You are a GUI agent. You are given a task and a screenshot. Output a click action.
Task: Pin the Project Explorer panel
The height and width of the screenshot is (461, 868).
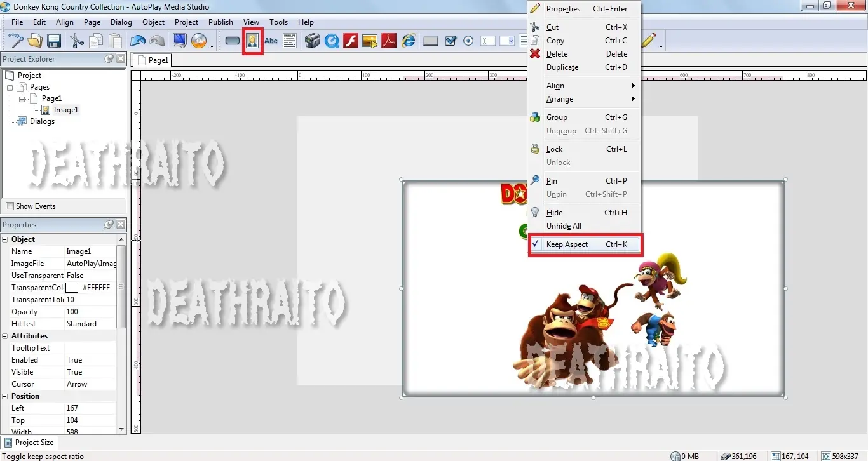109,59
